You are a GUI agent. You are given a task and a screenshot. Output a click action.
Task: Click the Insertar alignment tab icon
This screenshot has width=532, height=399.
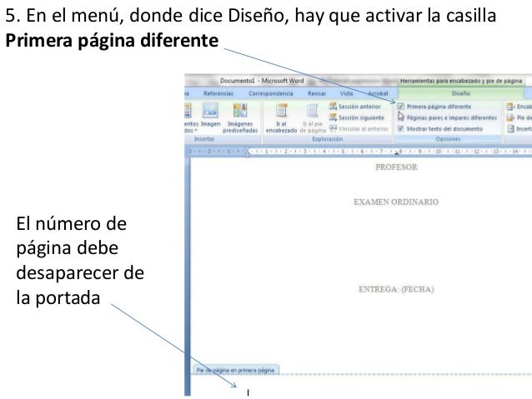tap(510, 129)
